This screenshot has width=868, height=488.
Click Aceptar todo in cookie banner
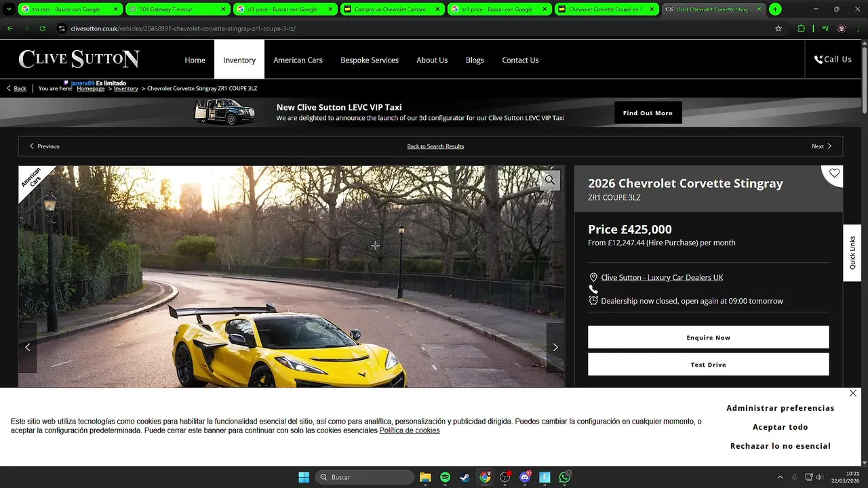[x=781, y=427]
